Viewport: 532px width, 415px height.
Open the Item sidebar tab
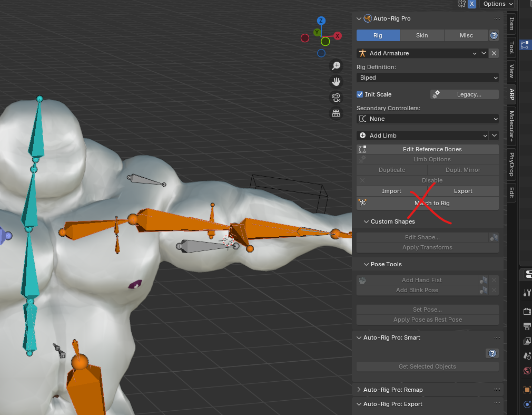pos(511,24)
